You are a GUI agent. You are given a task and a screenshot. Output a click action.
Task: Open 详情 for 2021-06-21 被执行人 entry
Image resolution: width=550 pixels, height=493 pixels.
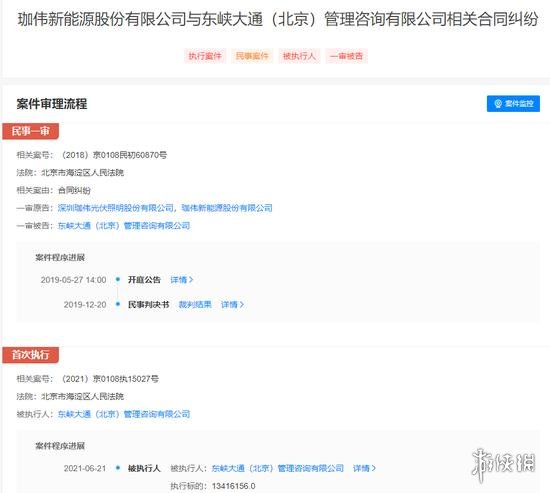[x=364, y=468]
